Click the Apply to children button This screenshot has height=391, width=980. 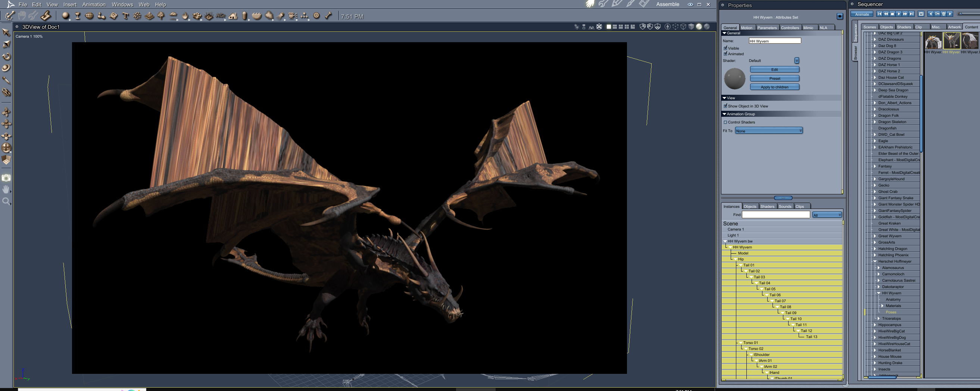click(x=775, y=87)
